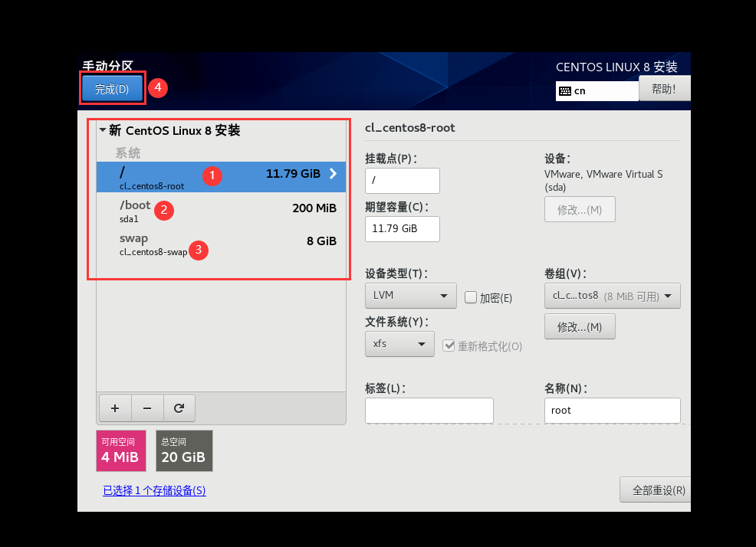Click the 系统 section heading
The height and width of the screenshot is (547, 756).
[x=128, y=153]
